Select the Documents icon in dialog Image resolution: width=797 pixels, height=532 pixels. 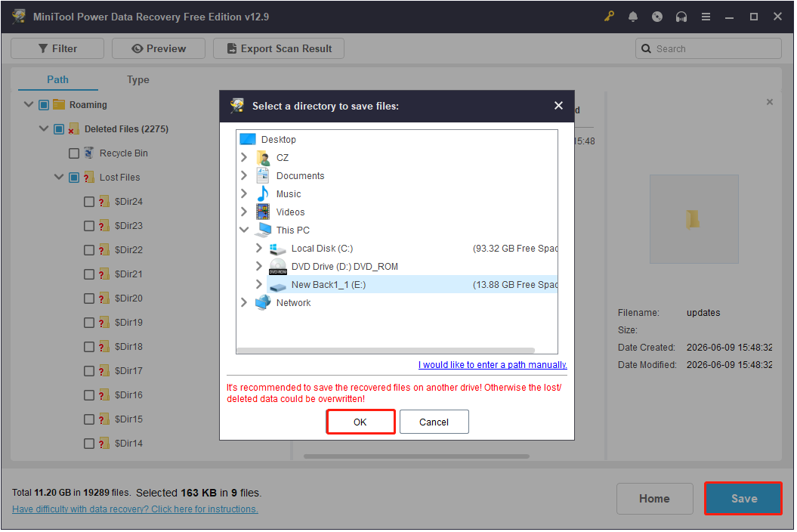click(x=264, y=176)
